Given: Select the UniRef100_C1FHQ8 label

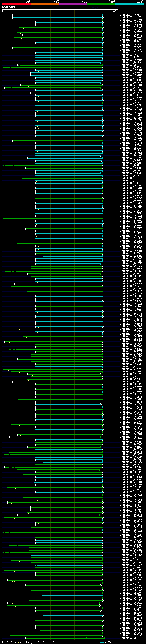Looking at the screenshot, I should [x=131, y=27].
